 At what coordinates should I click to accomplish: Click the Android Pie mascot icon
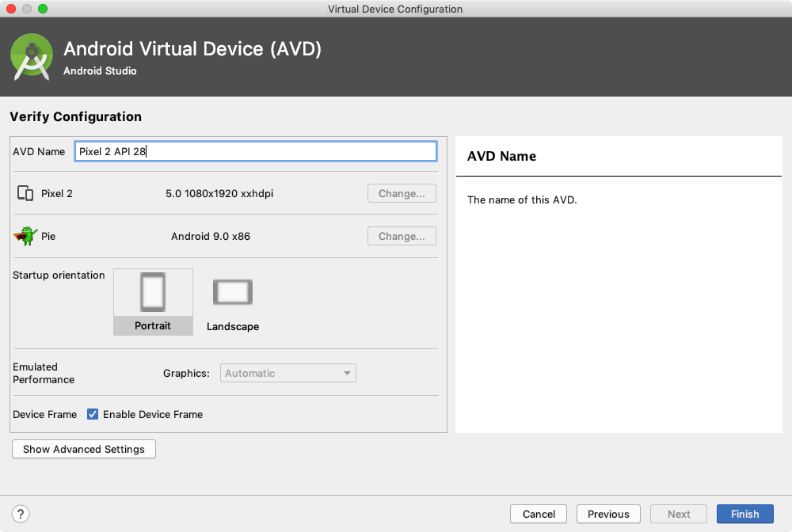(25, 236)
